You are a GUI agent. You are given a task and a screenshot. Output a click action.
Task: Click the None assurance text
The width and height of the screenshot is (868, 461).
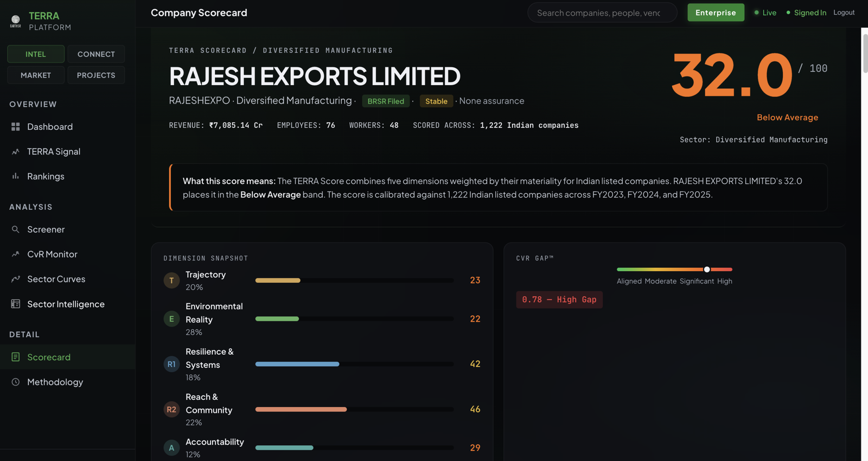tap(492, 101)
